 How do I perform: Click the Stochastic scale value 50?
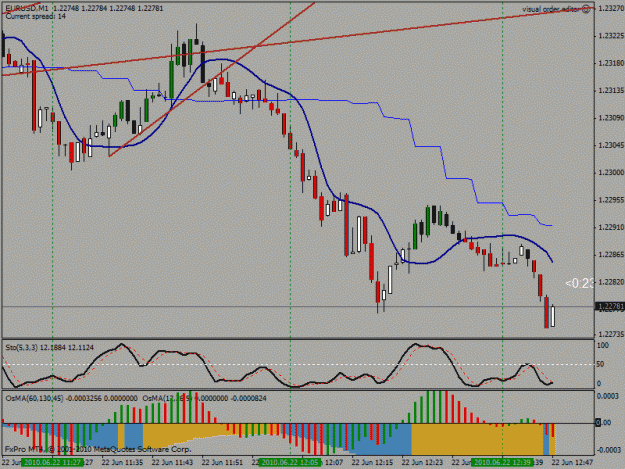click(600, 364)
